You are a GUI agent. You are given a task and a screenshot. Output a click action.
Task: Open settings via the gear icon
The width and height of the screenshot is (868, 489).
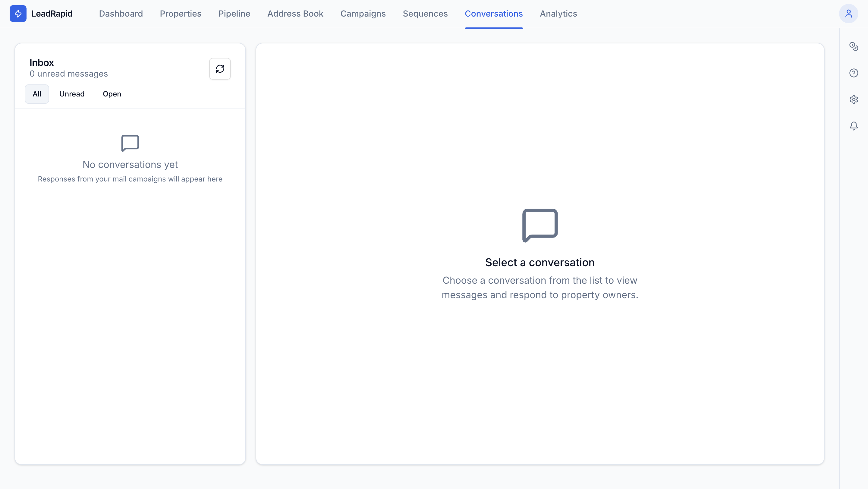click(x=854, y=99)
